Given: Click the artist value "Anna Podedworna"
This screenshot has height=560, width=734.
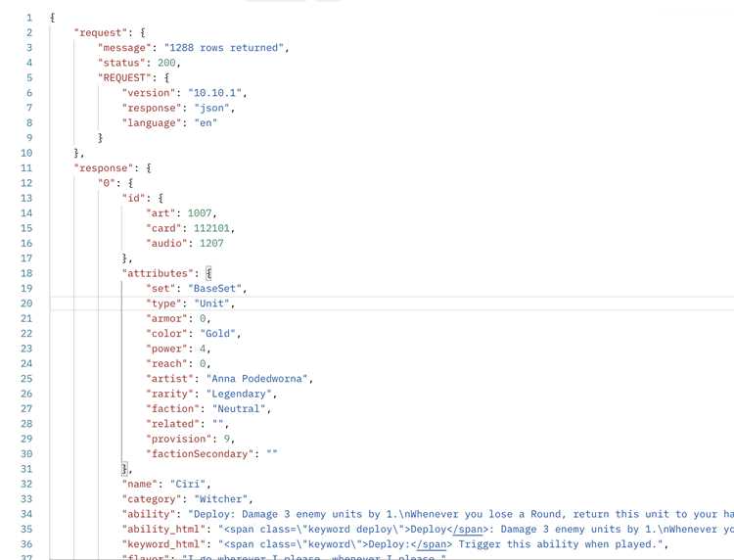Looking at the screenshot, I should coord(257,379).
